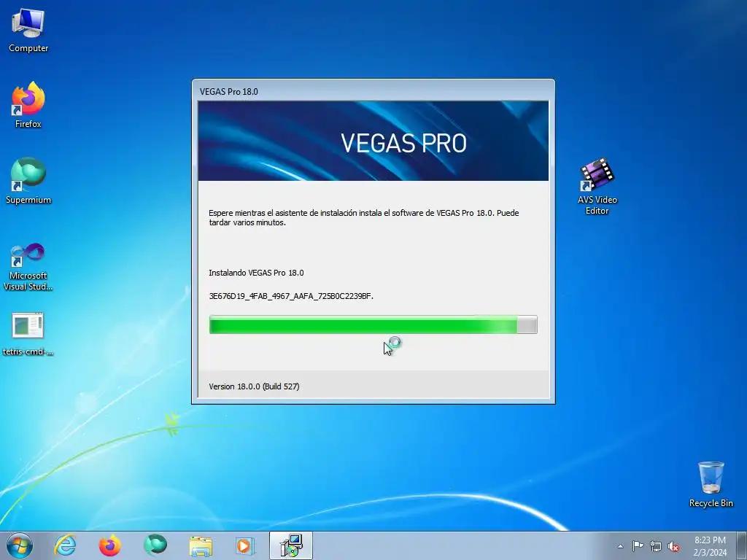Click the Show desktop strip

click(742, 545)
